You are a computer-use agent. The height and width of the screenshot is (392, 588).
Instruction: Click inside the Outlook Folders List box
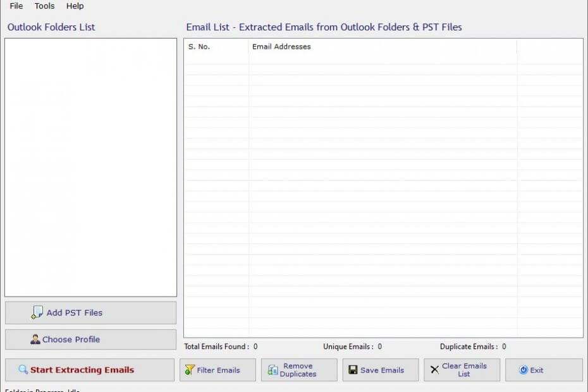[90, 168]
